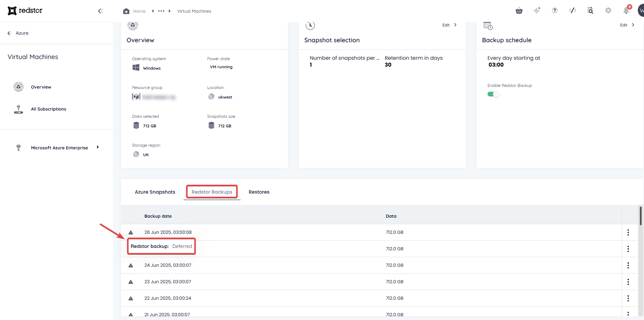Click the UK storage region globe icon
This screenshot has height=320, width=644.
pos(136,154)
